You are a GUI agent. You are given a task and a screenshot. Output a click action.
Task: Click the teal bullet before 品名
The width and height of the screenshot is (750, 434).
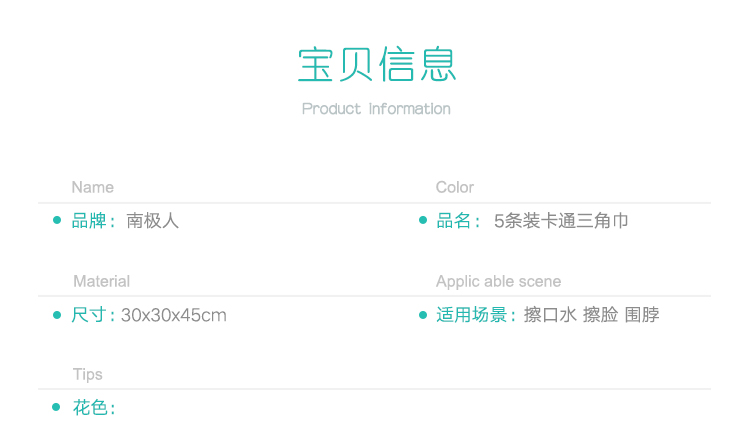(x=422, y=221)
